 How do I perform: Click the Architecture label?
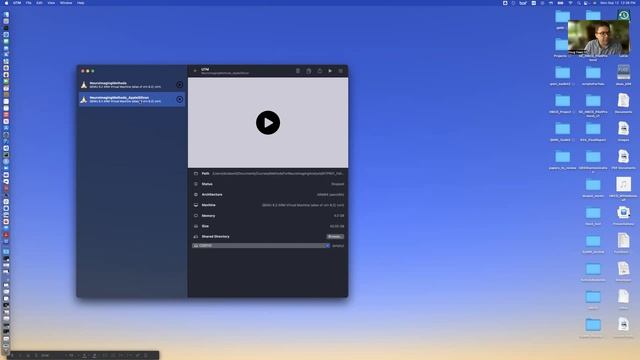[x=212, y=195]
